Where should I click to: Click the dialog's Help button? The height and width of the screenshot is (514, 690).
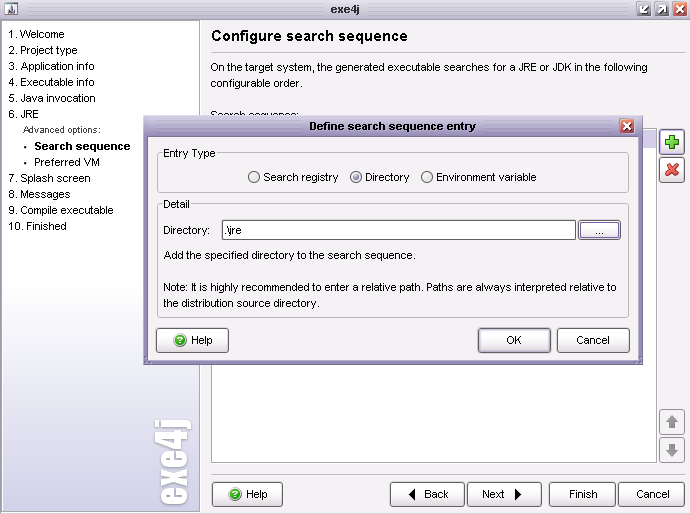192,340
